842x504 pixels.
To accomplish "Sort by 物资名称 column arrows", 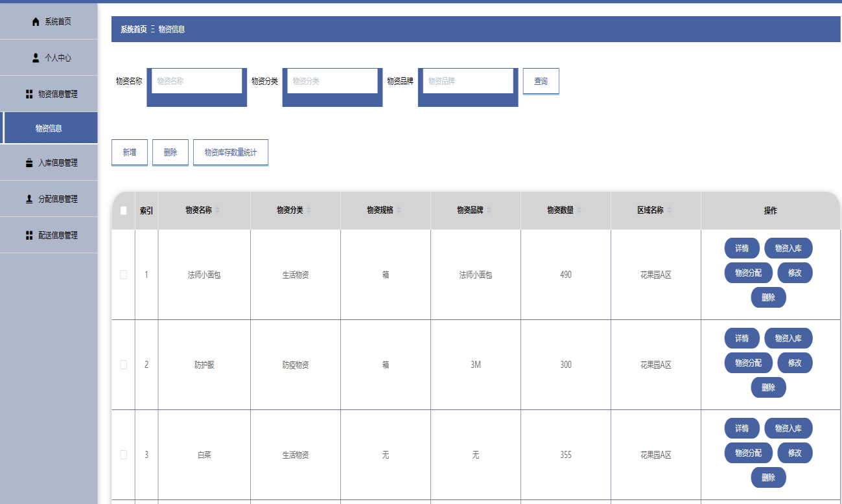I will pyautogui.click(x=218, y=211).
